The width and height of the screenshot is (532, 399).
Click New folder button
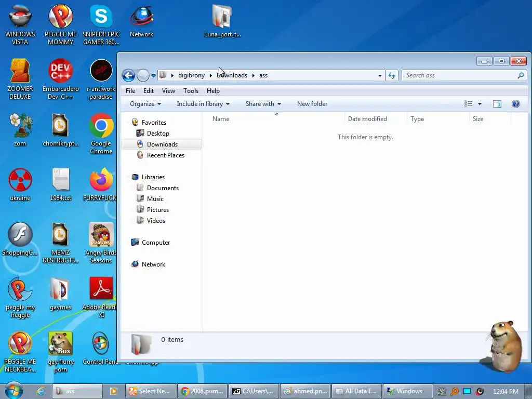pyautogui.click(x=312, y=104)
